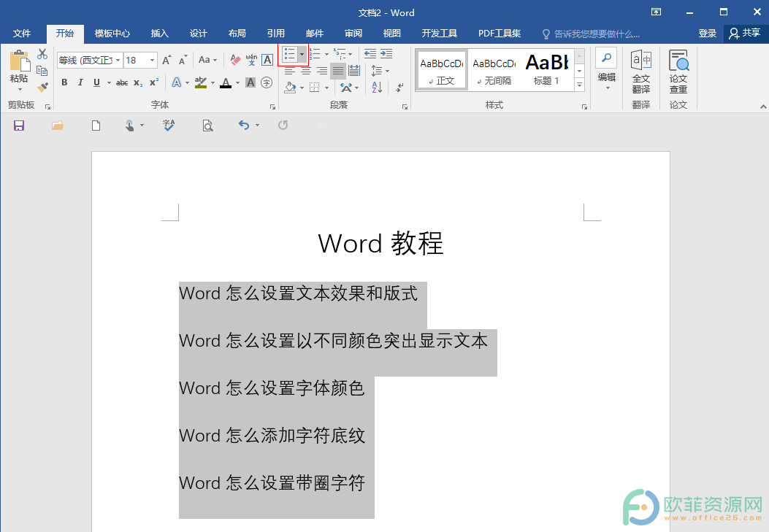Click the 登录 (Sign in) link

pyautogui.click(x=707, y=34)
